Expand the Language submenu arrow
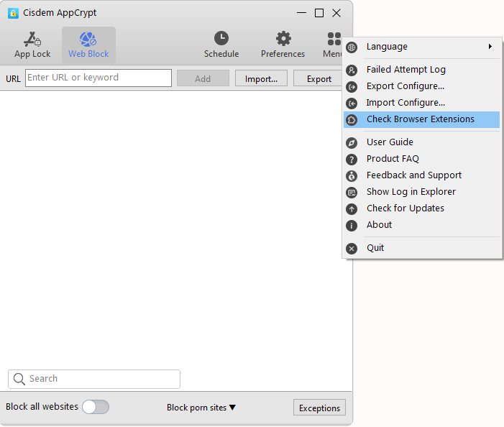The image size is (504, 427). click(x=490, y=47)
